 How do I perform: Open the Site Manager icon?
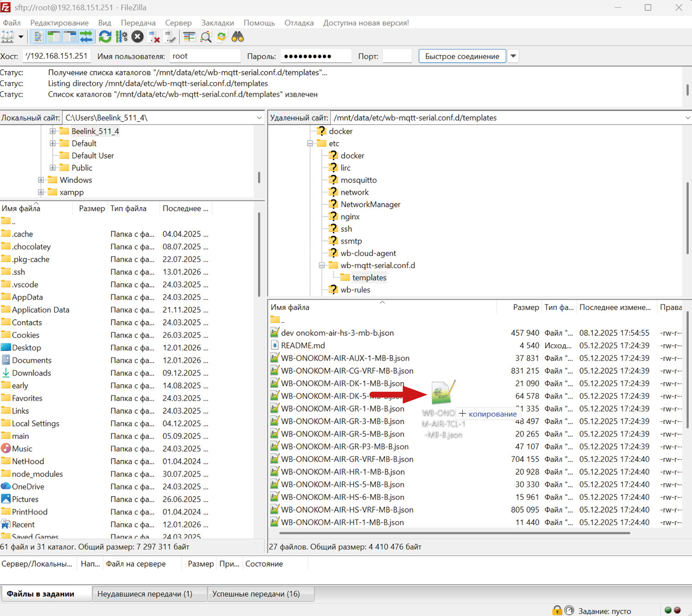[7, 37]
